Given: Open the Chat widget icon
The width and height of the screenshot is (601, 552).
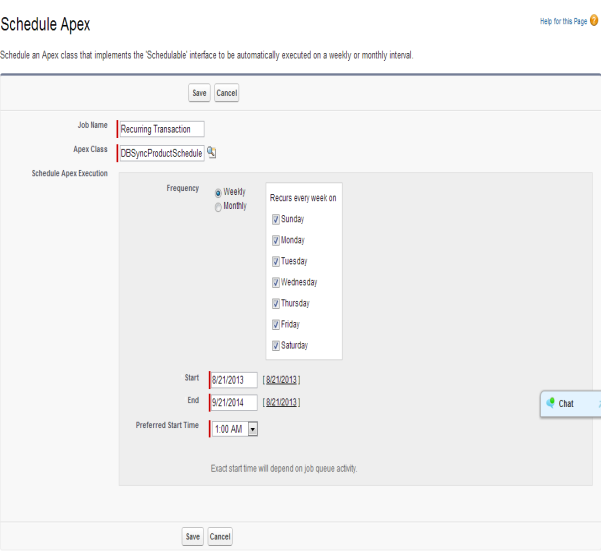Looking at the screenshot, I should point(551,403).
